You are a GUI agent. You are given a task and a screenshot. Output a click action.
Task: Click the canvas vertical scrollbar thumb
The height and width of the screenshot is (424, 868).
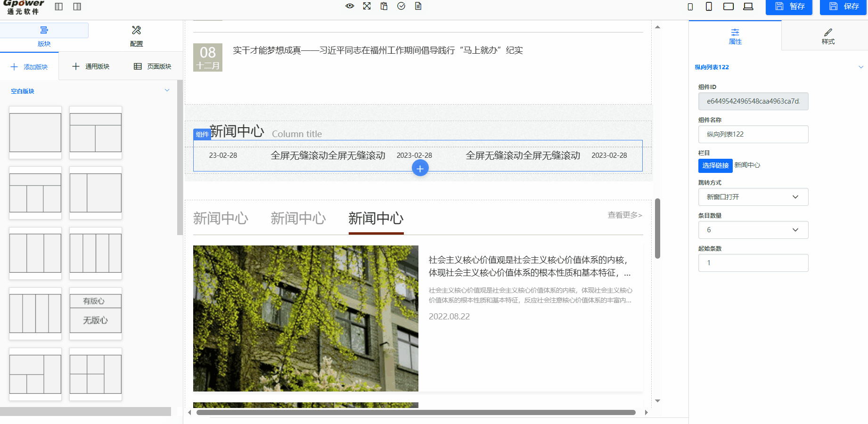pos(657,228)
